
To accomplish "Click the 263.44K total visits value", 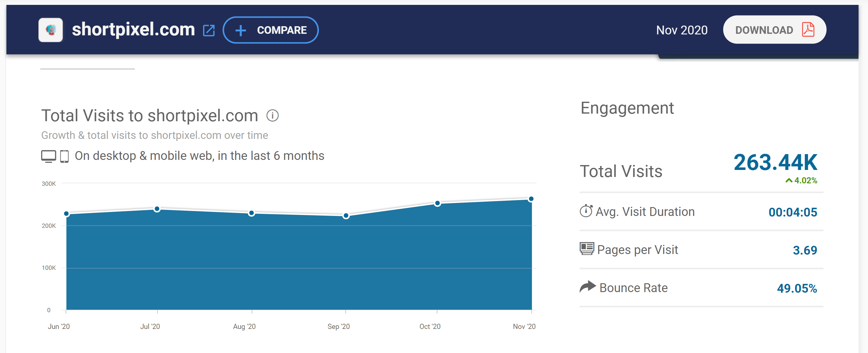I will pos(775,162).
